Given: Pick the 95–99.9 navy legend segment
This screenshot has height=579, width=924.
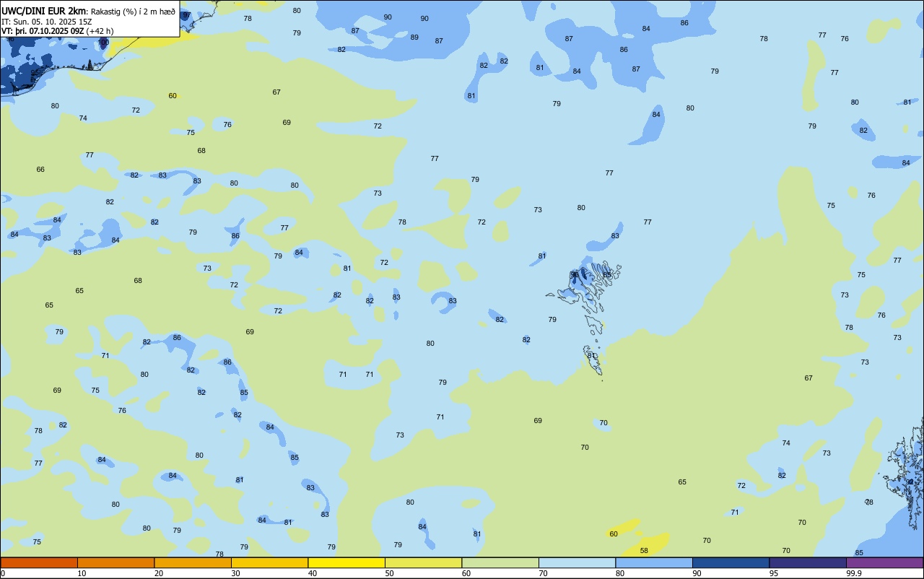Looking at the screenshot, I should tap(808, 562).
